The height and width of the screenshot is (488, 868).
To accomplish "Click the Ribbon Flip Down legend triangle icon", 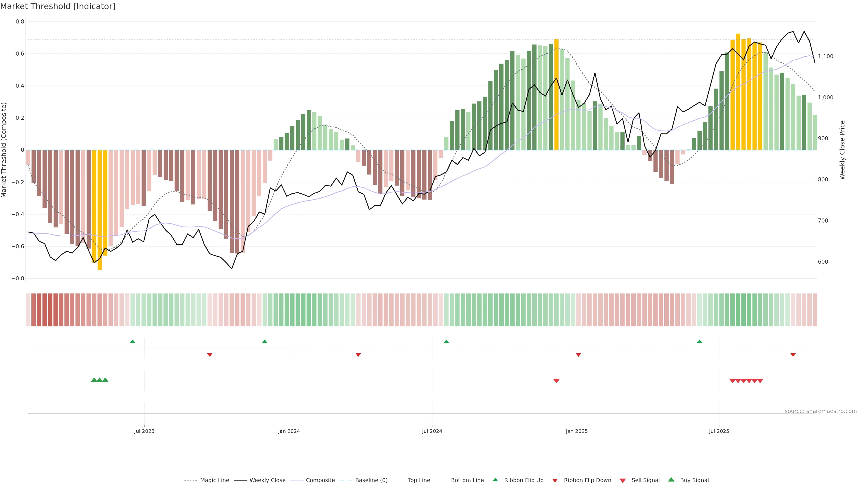I will [555, 481].
